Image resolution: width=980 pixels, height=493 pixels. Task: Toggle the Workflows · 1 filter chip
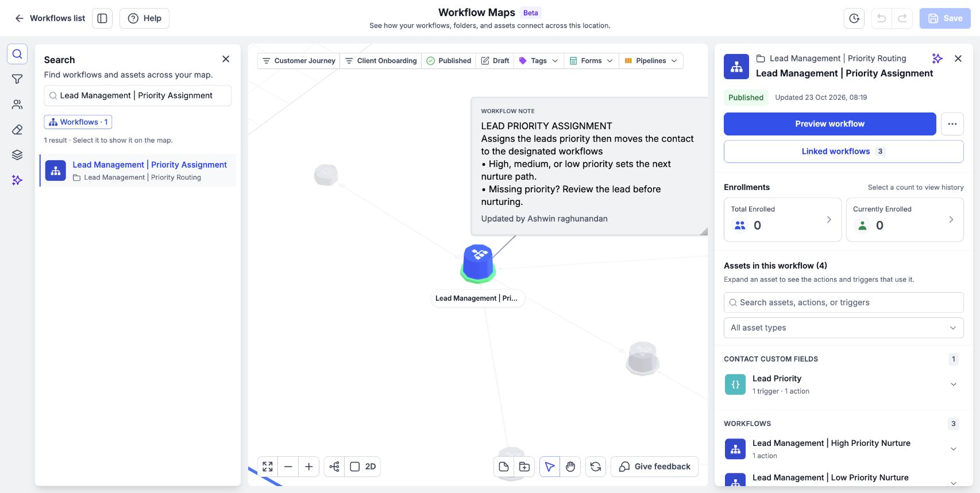pos(78,122)
